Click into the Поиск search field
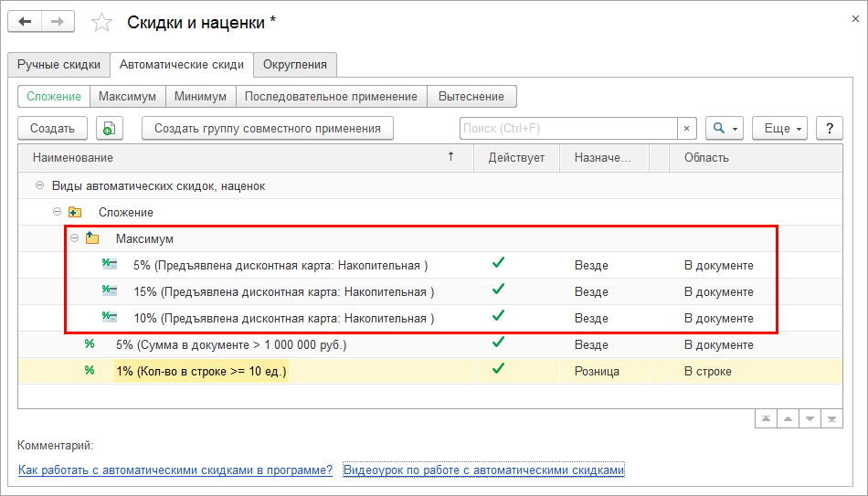The image size is (868, 496). 566,129
